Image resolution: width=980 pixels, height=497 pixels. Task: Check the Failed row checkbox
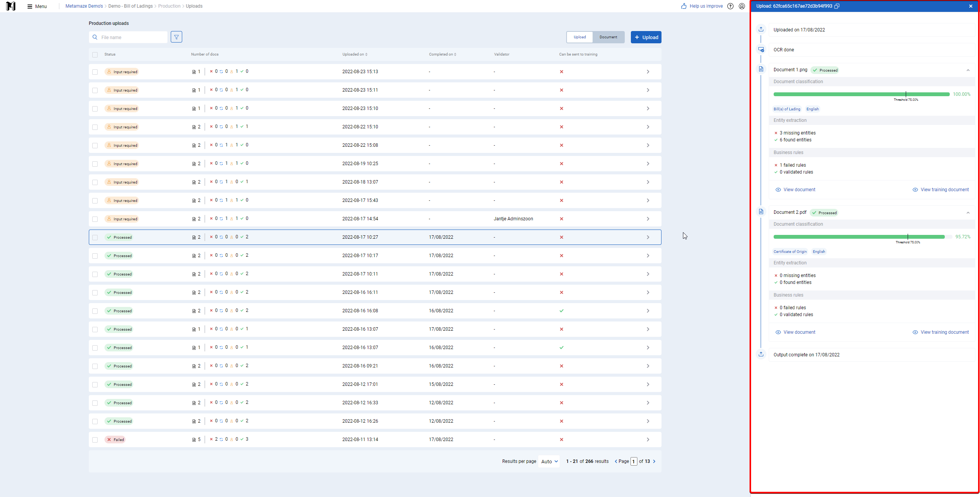[x=95, y=440]
